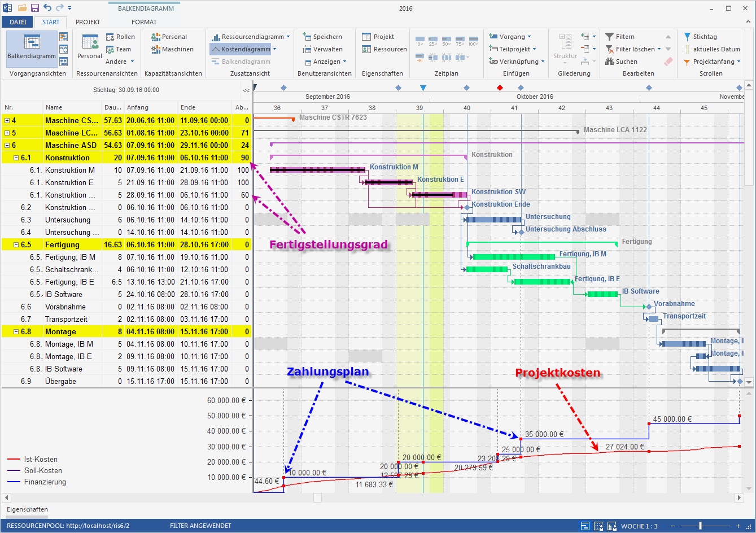Screen dimensions: 756x533
Task: Click the zoom out minus button
Action: 672,526
